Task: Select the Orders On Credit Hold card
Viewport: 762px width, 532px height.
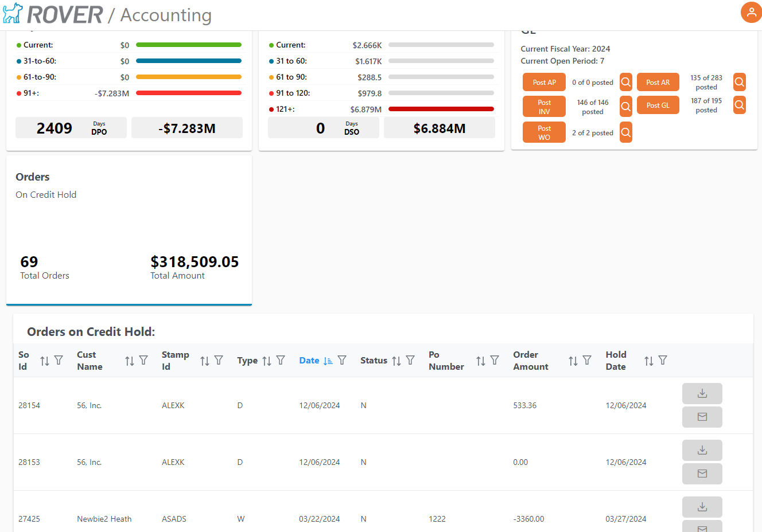Action: tap(129, 230)
